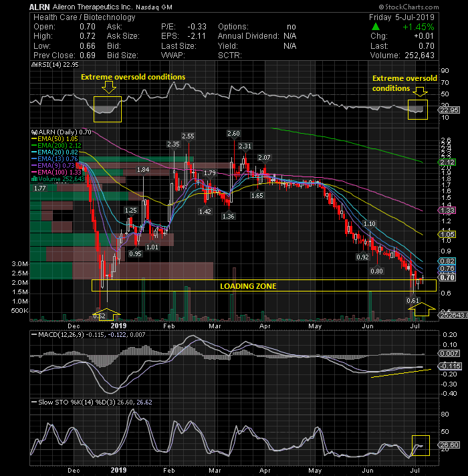Screen dimensions: 468x476
Task: Click the 1.10 price label
Action: (369, 224)
